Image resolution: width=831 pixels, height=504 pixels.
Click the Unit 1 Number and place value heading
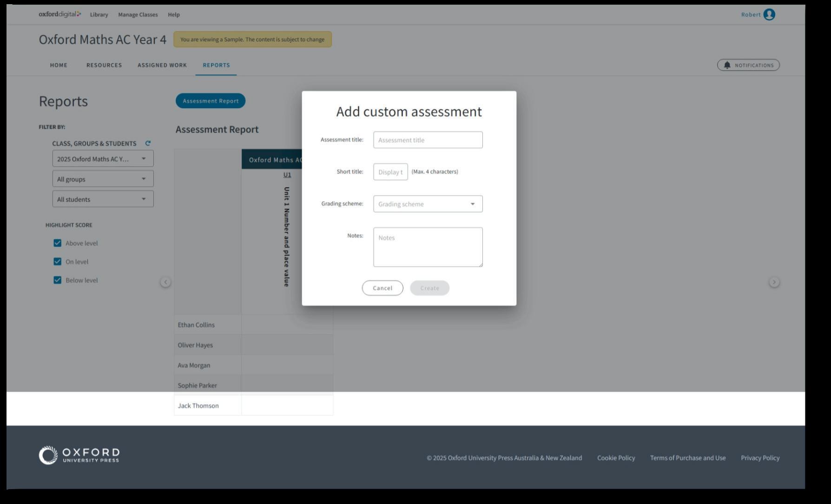[x=287, y=237]
